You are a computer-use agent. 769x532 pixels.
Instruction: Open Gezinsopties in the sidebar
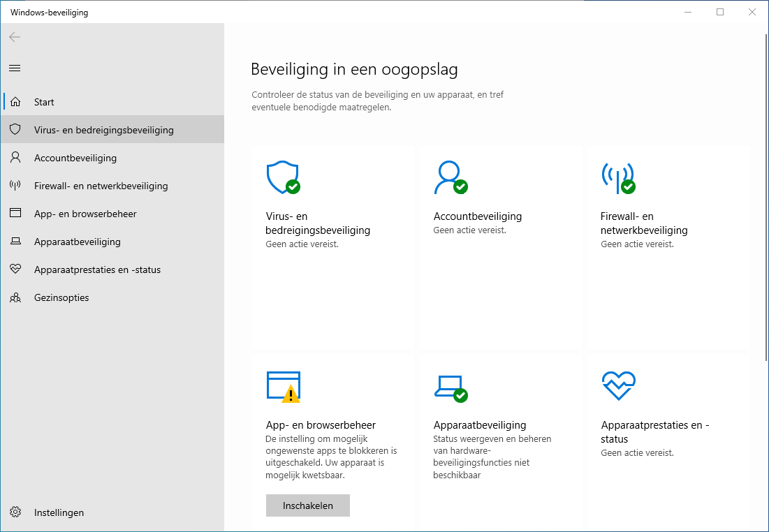(61, 297)
